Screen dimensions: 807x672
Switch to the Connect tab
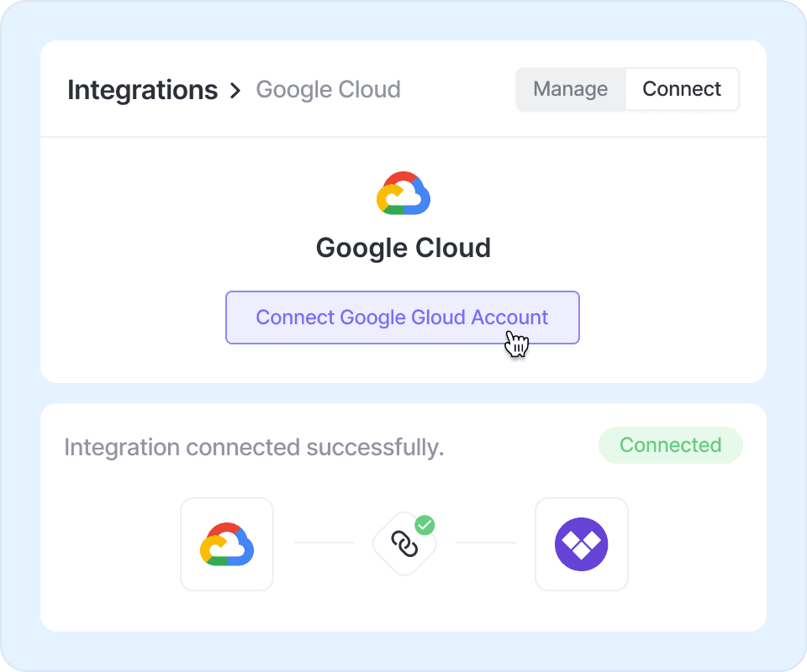click(x=682, y=89)
